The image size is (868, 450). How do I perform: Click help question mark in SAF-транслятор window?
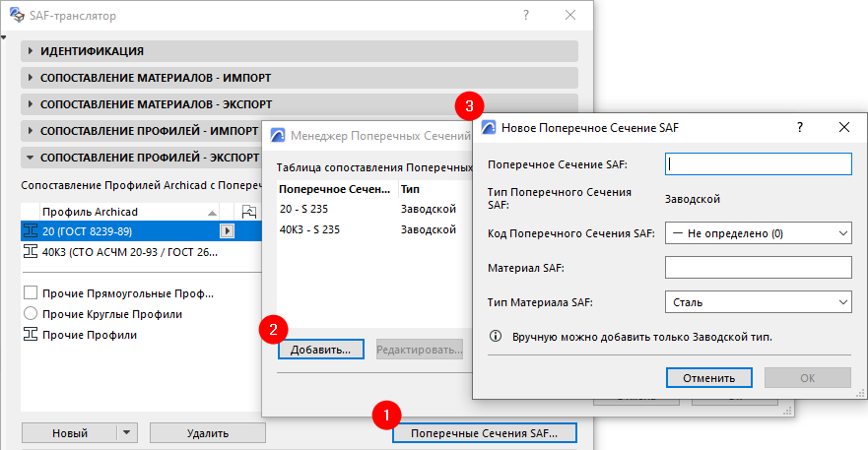click(526, 15)
